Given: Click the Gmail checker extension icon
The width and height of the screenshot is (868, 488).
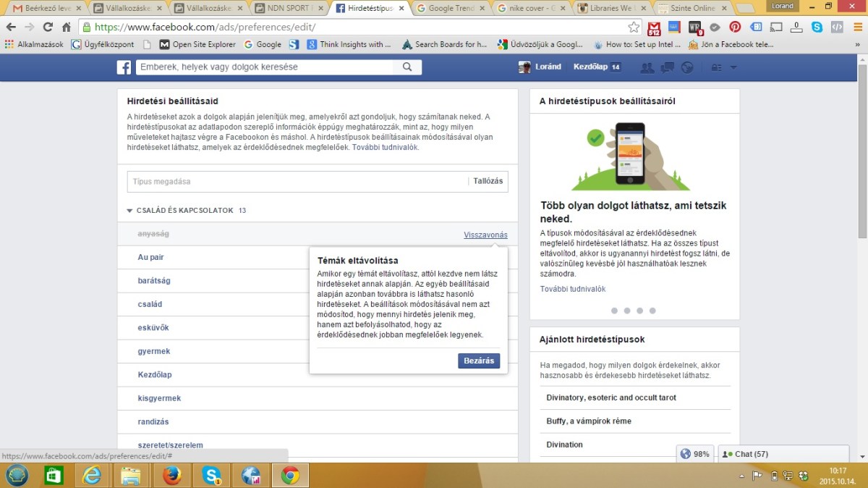Looking at the screenshot, I should coord(654,28).
